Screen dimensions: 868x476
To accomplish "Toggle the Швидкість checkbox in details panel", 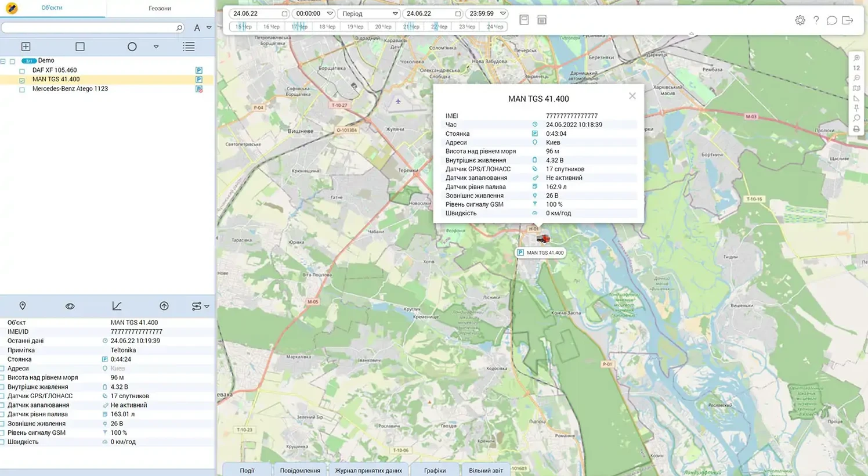I will click(x=2, y=442).
